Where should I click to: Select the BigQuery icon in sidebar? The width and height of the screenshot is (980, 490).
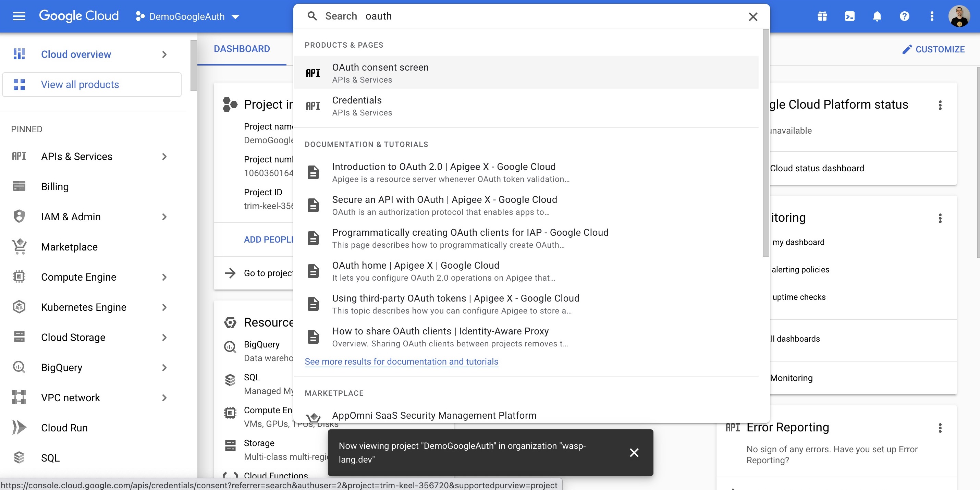[19, 367]
